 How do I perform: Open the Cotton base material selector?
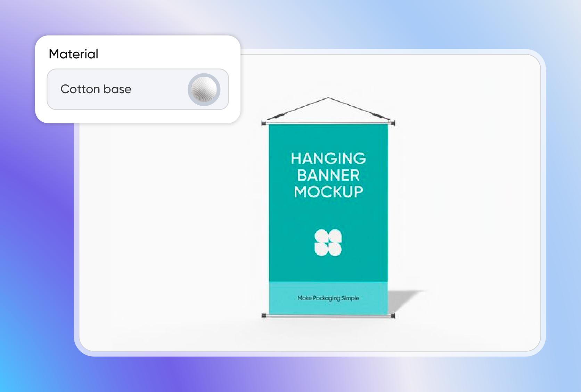tap(138, 89)
